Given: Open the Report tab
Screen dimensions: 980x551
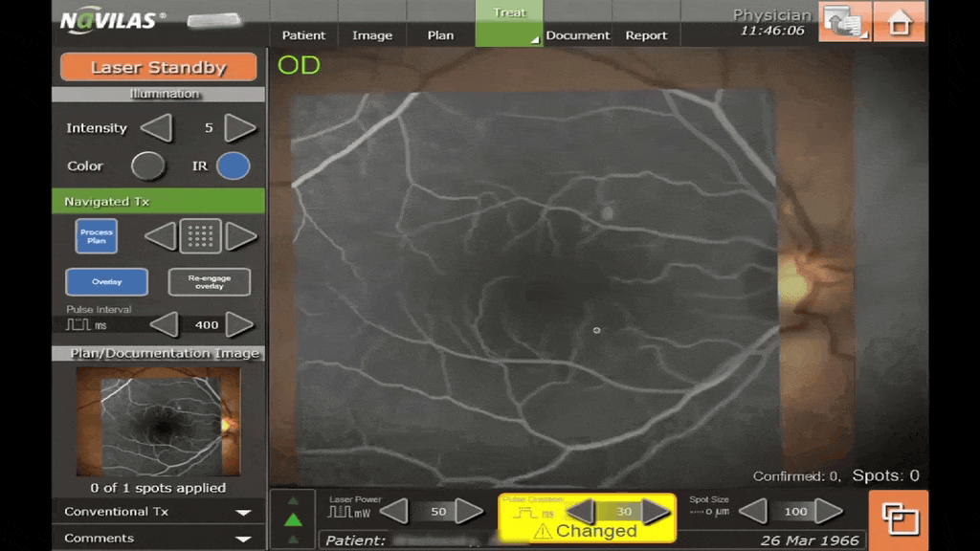Looking at the screenshot, I should point(646,35).
